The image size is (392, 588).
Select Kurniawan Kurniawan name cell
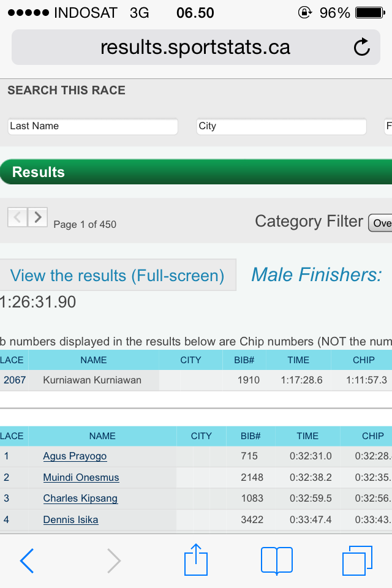click(92, 380)
